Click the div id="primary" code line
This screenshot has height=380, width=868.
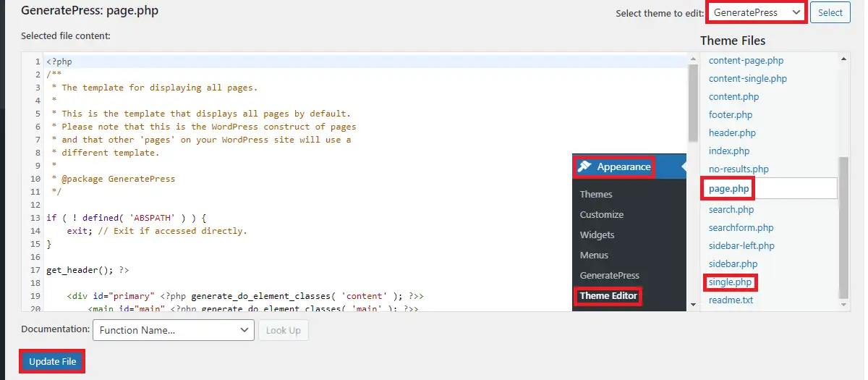(245, 296)
